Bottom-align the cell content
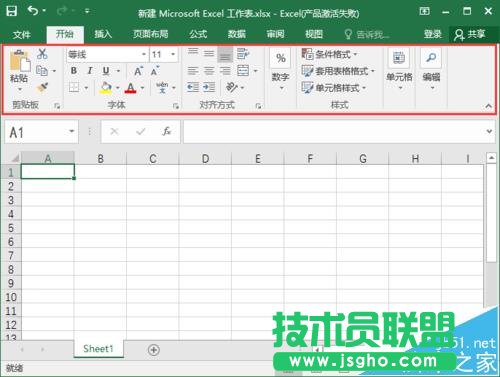The width and height of the screenshot is (500, 377). coord(225,54)
